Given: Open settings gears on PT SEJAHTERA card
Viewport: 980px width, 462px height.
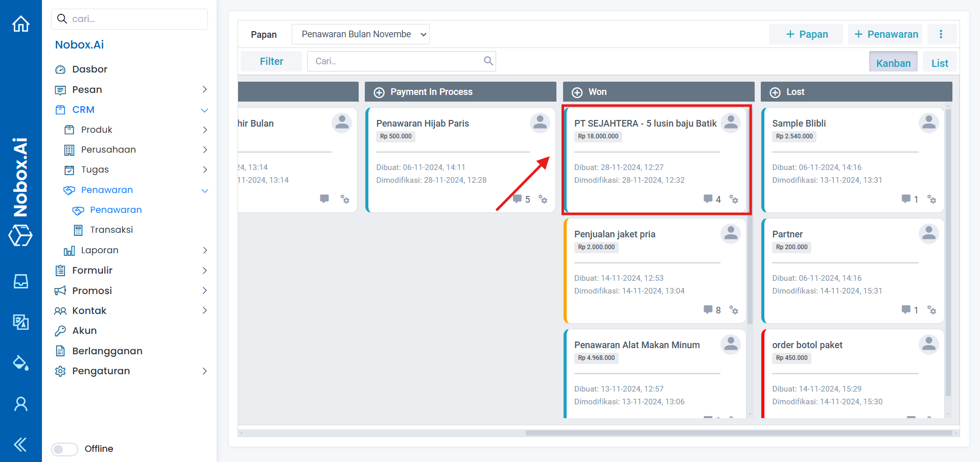Looking at the screenshot, I should tap(734, 199).
